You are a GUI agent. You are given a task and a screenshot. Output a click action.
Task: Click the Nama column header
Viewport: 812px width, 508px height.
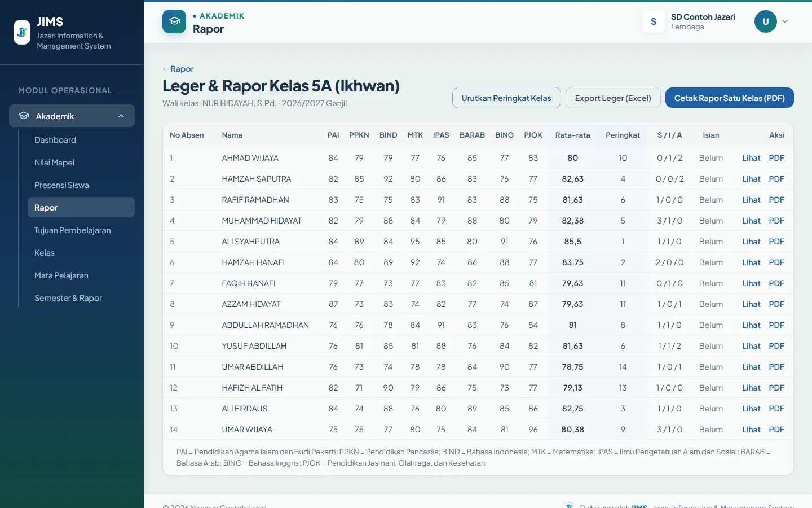point(232,135)
